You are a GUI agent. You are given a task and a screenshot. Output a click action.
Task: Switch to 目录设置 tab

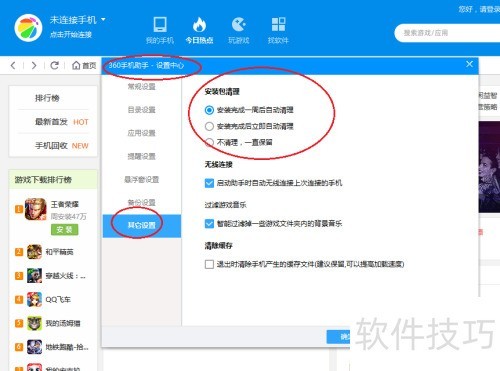point(142,110)
